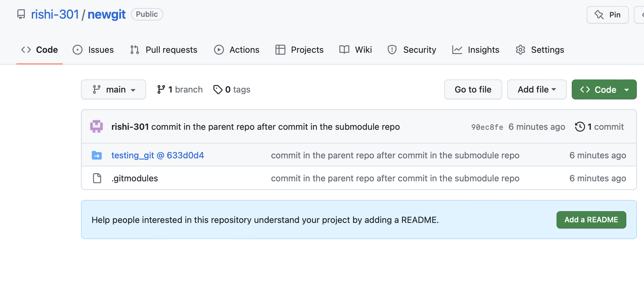Screen dimensions: 644x308
Task: Expand the Add file dropdown
Action: coord(537,89)
